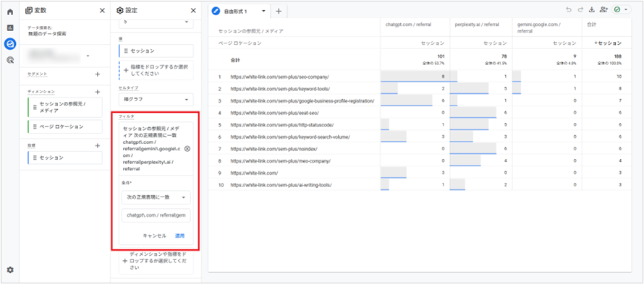Image resolution: width=644 pixels, height=284 pixels.
Task: Click the eeat-seo URL in row 4
Action: pos(274,113)
